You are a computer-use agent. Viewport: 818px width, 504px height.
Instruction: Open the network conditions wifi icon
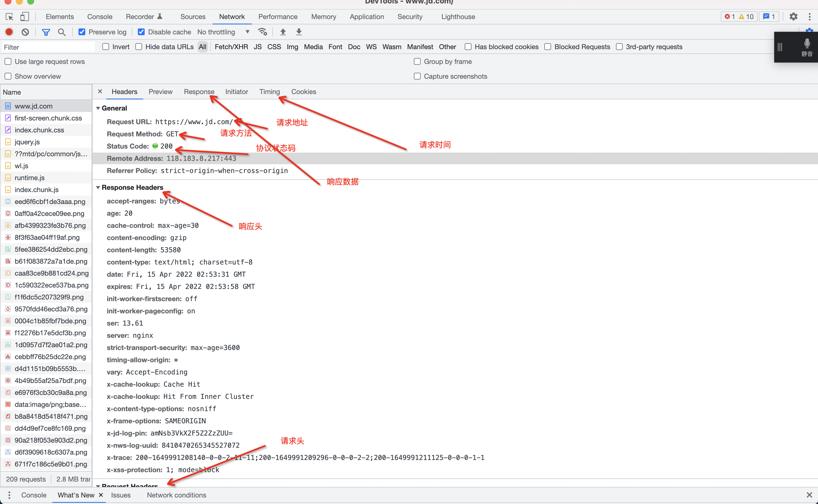coord(262,32)
